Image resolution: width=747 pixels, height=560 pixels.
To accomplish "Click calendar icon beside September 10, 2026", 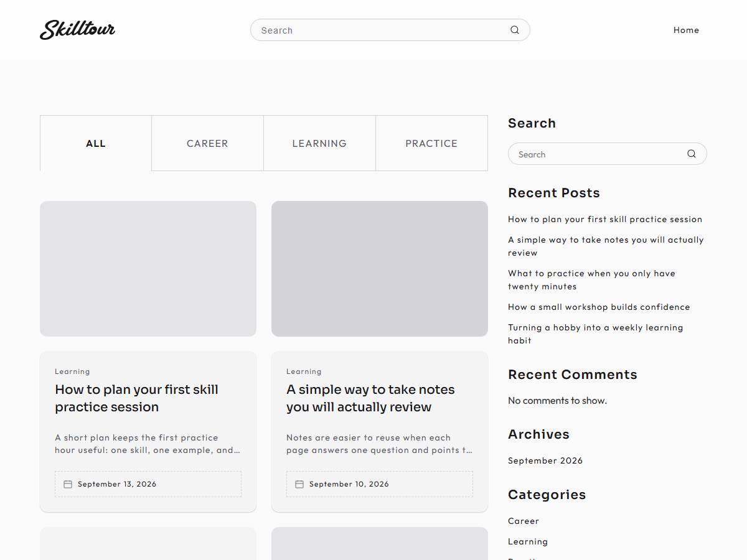I will [299, 484].
